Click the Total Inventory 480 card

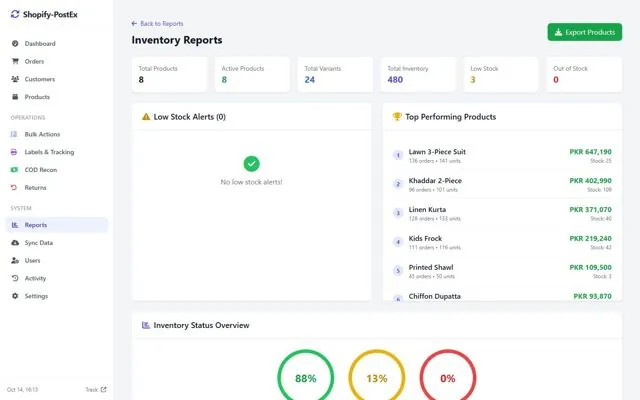click(x=418, y=74)
